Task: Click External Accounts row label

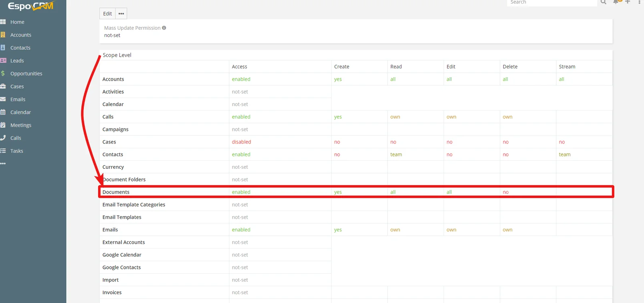Action: [x=124, y=242]
